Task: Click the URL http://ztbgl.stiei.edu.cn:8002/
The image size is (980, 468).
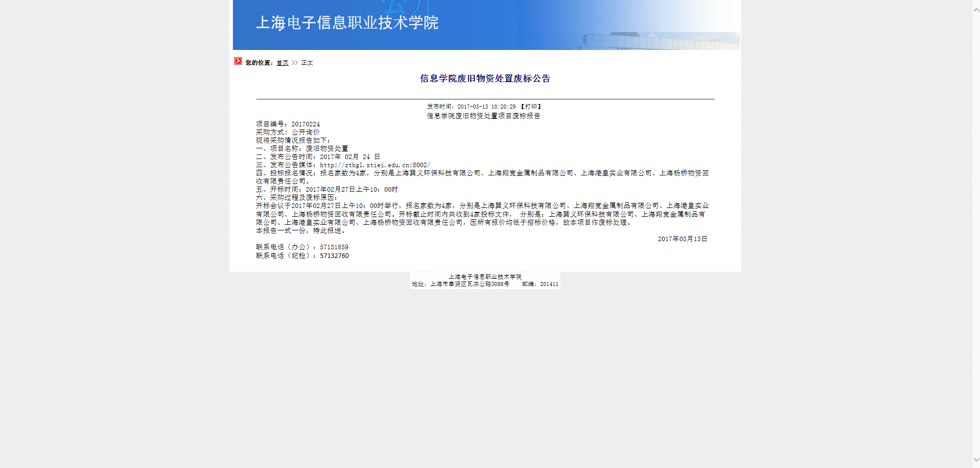Action: (375, 165)
